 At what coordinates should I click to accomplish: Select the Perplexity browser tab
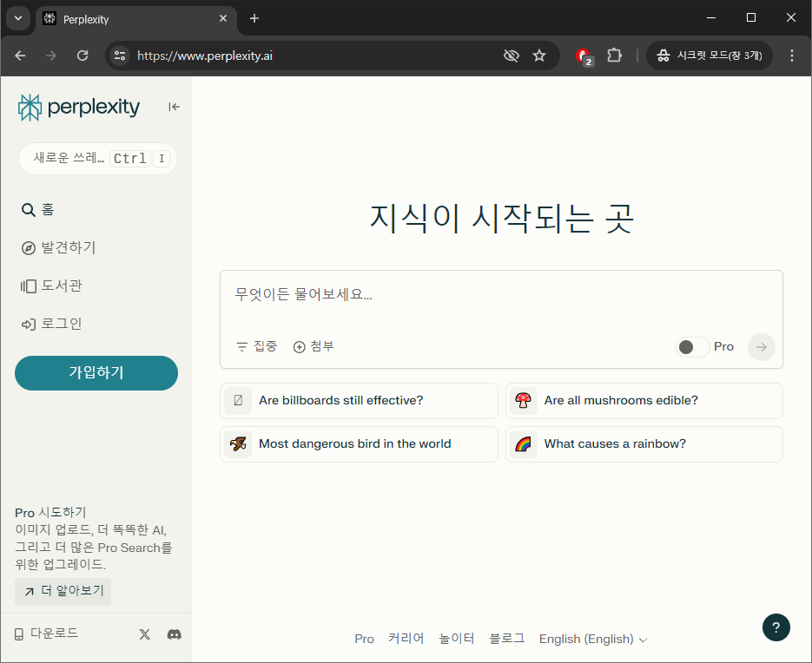[136, 19]
